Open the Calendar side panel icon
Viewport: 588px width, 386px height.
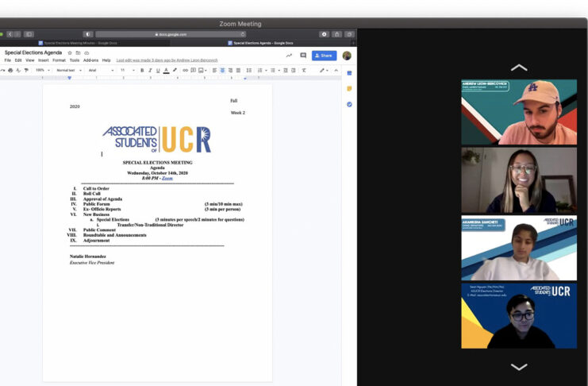[349, 73]
